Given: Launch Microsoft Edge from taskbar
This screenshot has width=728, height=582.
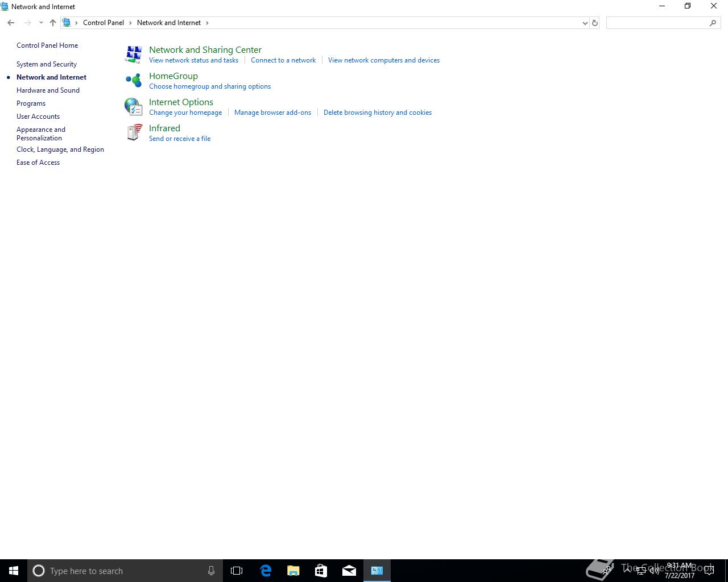Looking at the screenshot, I should pyautogui.click(x=265, y=571).
